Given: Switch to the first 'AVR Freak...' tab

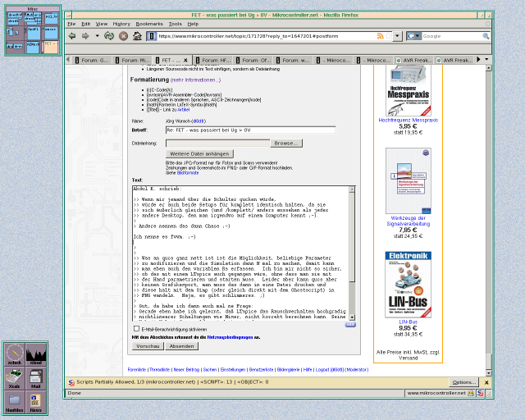Looking at the screenshot, I should 414,60.
